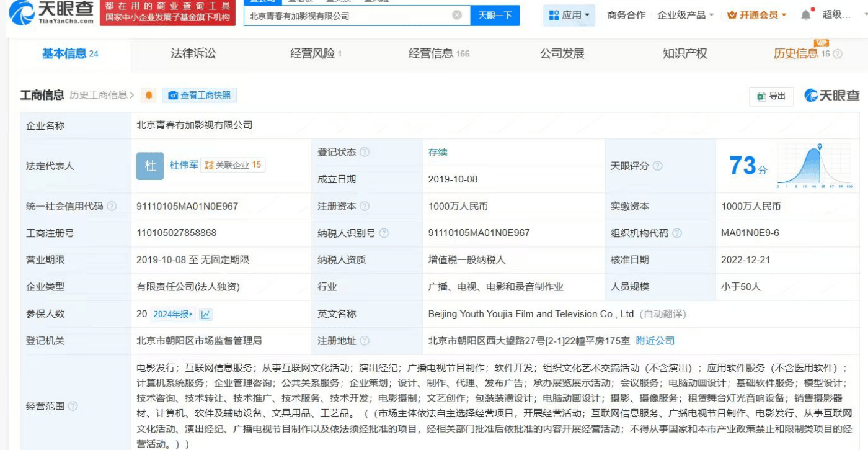Open the 经营风险 tab
Screen dimensions: 868x450
316,54
